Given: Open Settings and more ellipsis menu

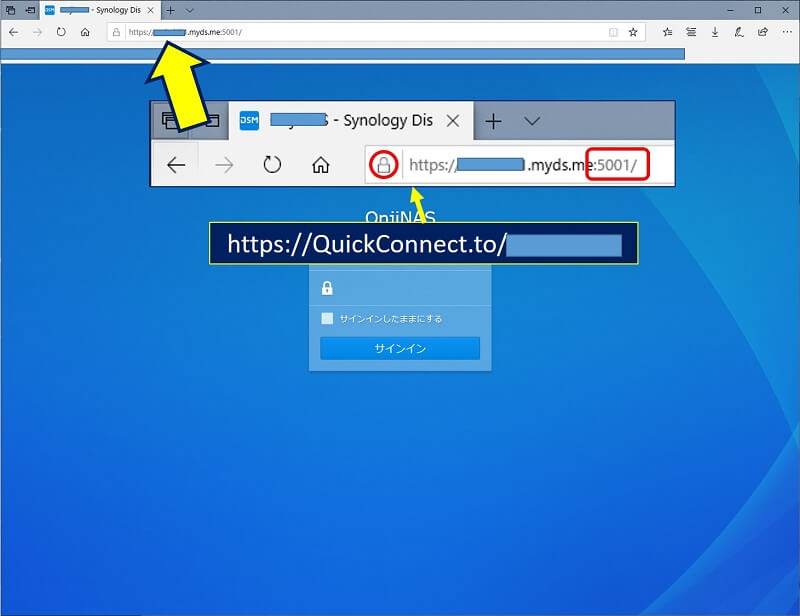Looking at the screenshot, I should 786,32.
